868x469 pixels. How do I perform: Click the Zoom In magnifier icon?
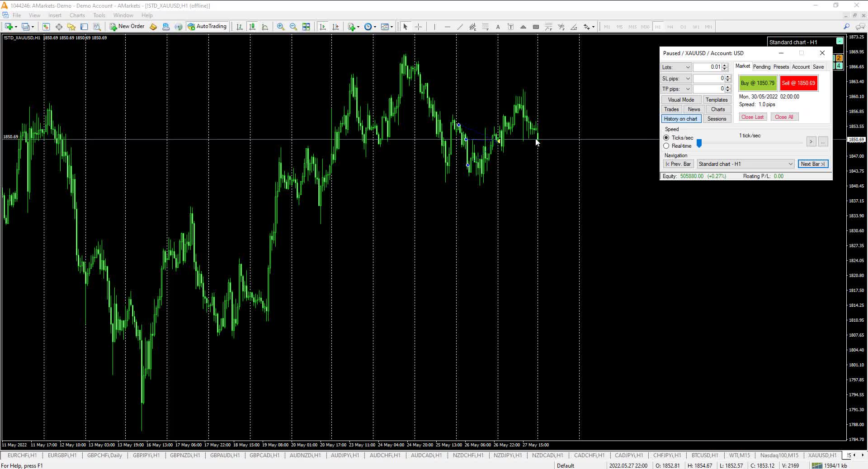281,27
